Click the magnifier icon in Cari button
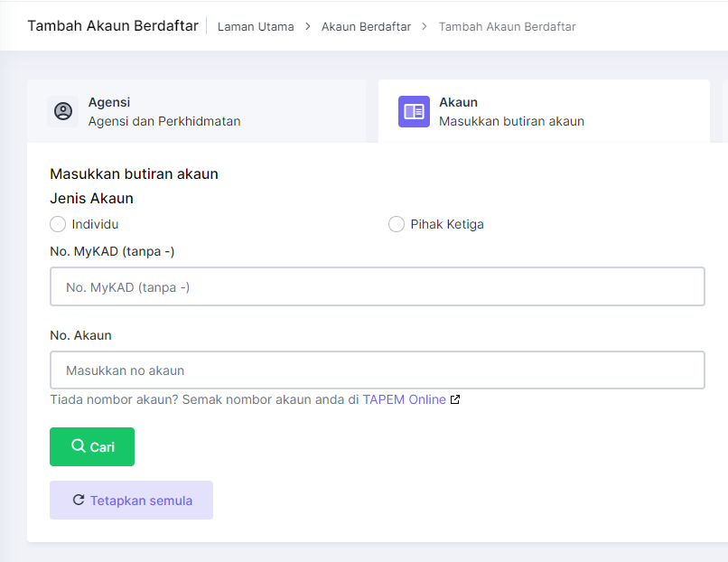The image size is (728, 562). [x=78, y=446]
